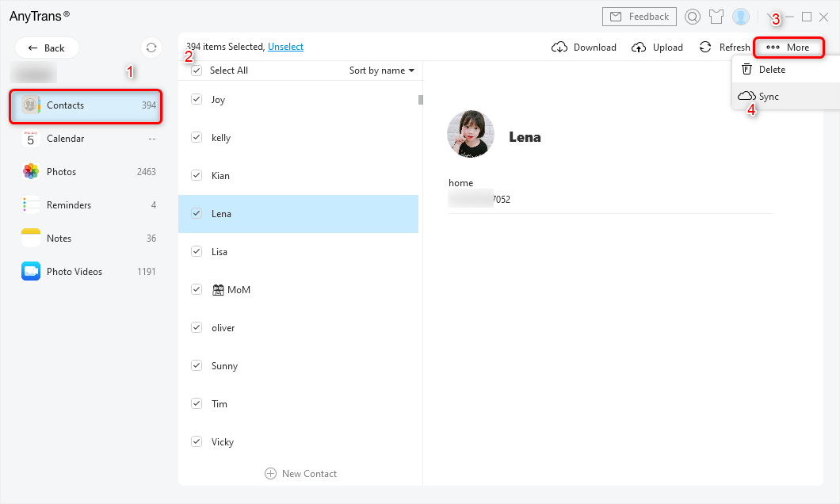Click the MoM contact emoji icon

coord(218,290)
